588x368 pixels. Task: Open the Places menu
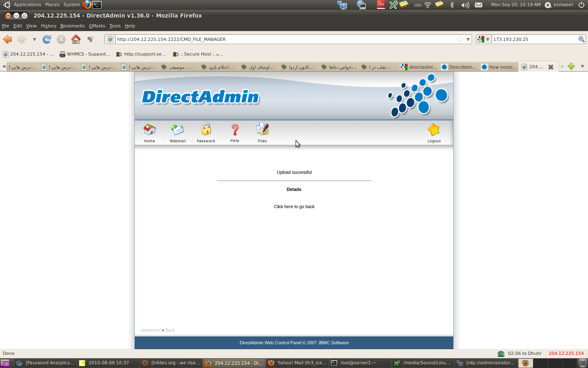(52, 4)
